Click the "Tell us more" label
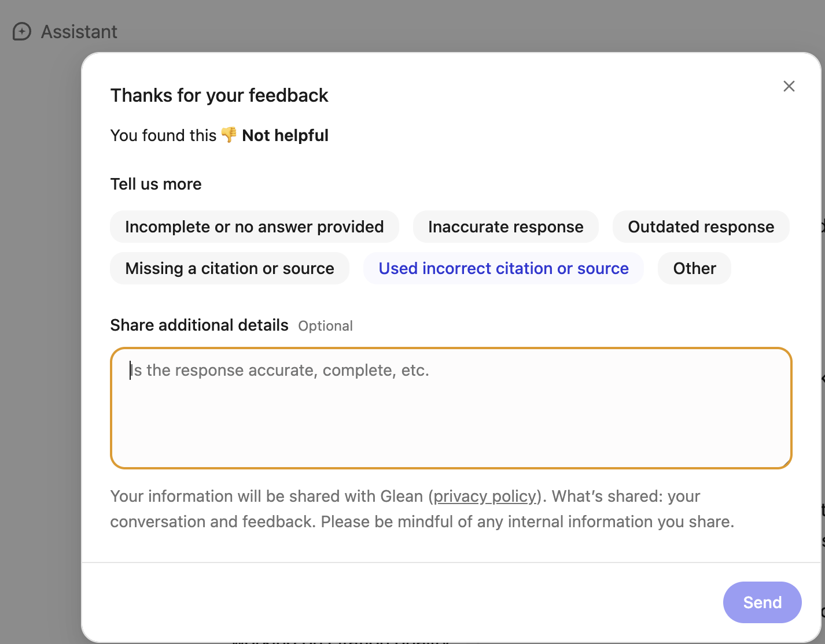The width and height of the screenshot is (825, 644). tap(156, 184)
